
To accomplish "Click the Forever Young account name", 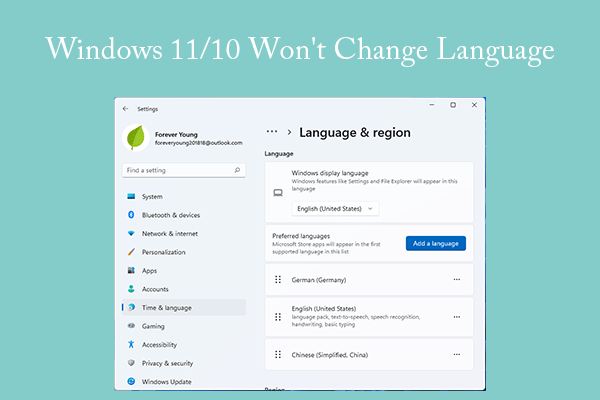I will click(176, 134).
